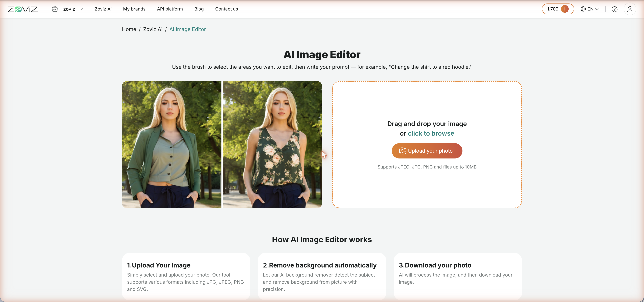Expand the zoviz brand dropdown chevron
The image size is (644, 302).
tap(81, 9)
